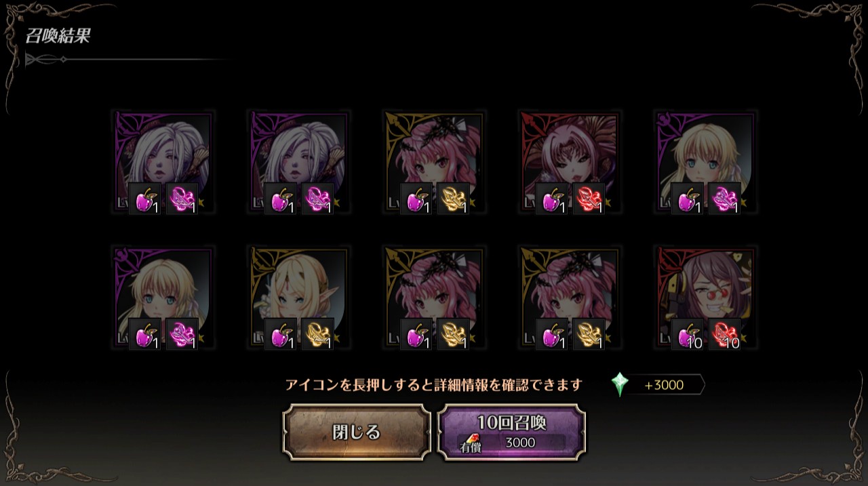Click the green crystal icon beside +3000
The width and height of the screenshot is (868, 486).
(620, 385)
